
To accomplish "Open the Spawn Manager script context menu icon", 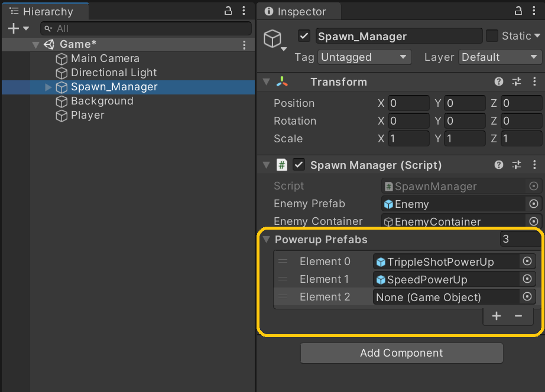I will click(535, 165).
